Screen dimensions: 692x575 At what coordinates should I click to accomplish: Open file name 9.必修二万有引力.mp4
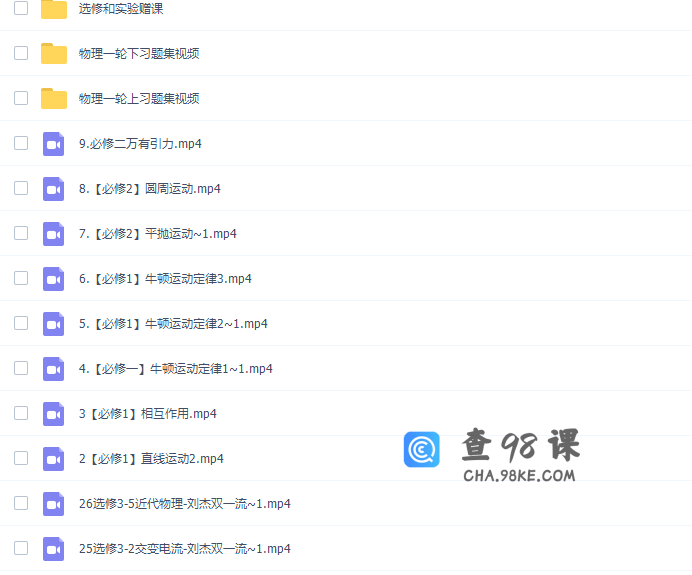tap(140, 143)
